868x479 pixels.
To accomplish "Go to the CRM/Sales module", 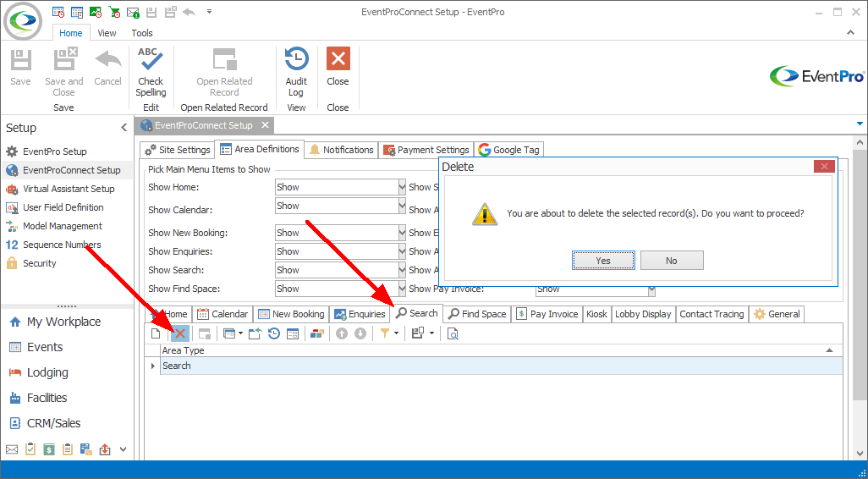I will (53, 424).
